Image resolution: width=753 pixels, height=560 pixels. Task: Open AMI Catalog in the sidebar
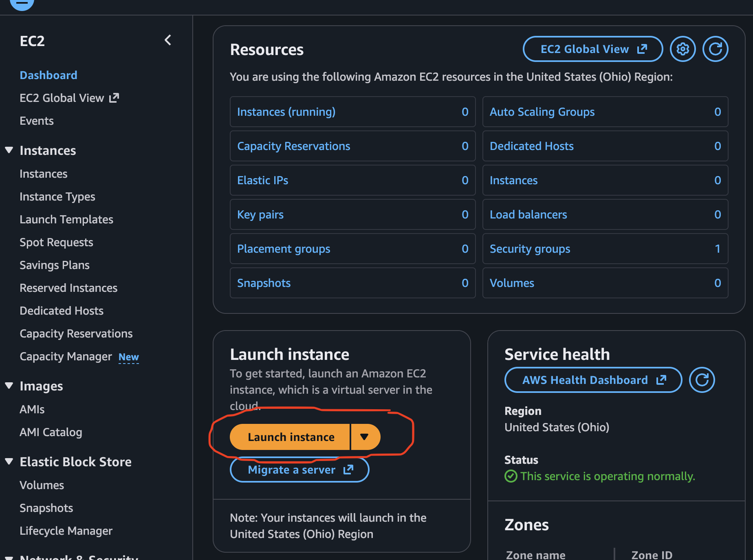click(51, 432)
